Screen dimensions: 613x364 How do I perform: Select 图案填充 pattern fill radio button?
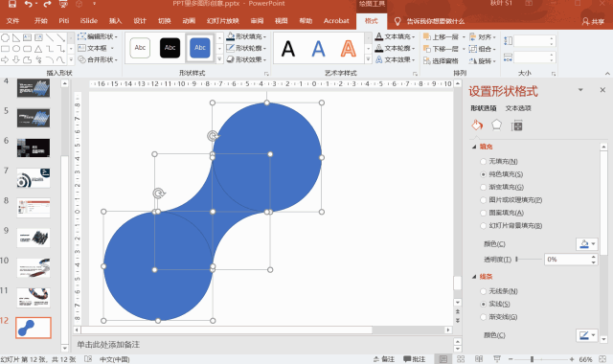[483, 213]
